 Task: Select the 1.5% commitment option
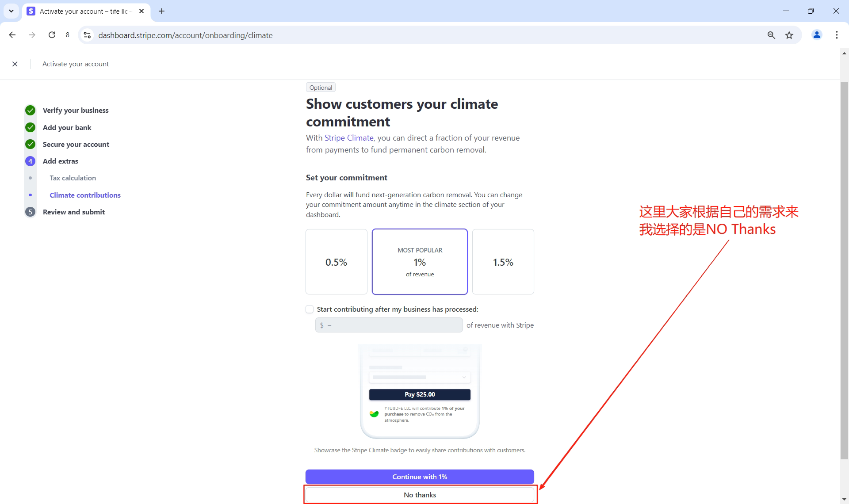(503, 262)
